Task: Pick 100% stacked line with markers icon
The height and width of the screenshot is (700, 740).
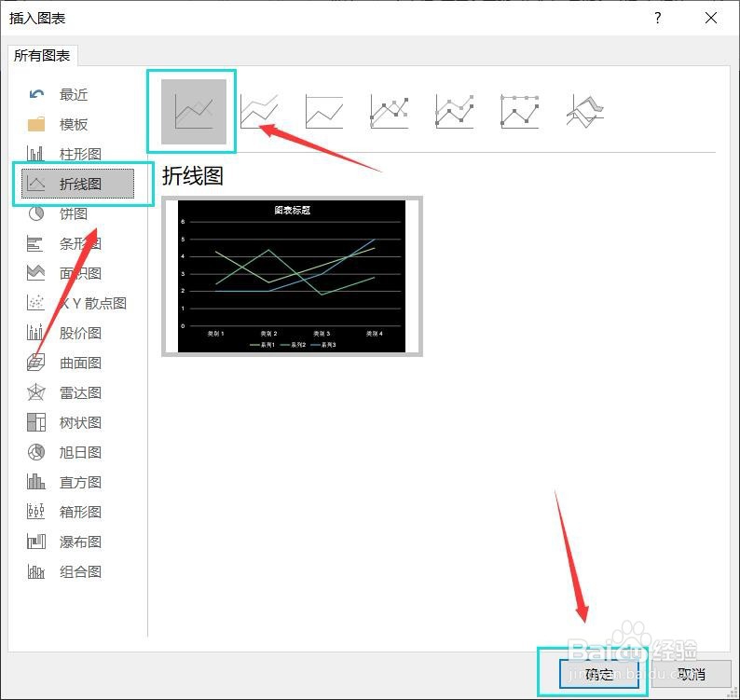Action: tap(520, 112)
